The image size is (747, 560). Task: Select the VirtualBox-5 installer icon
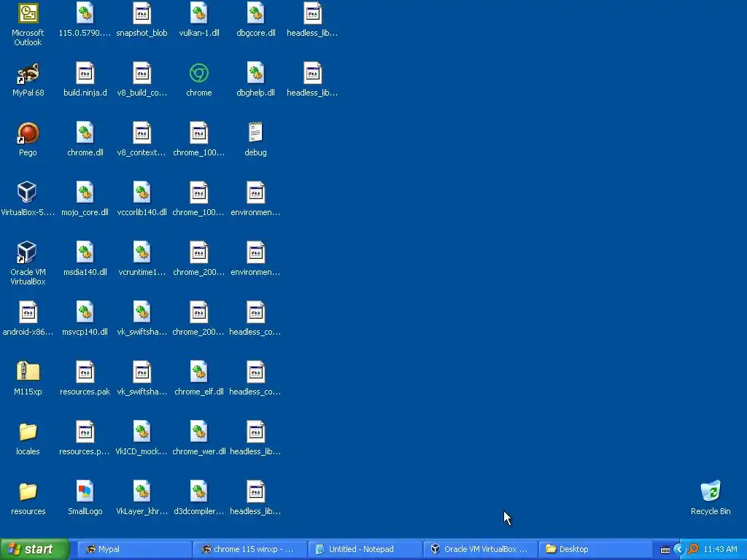click(x=28, y=192)
